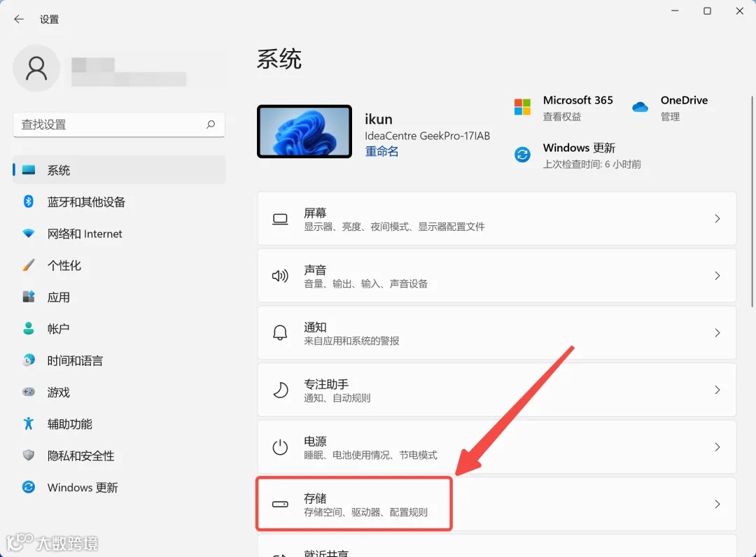The height and width of the screenshot is (557, 756).
Task: Click the device name ikun
Action: click(379, 119)
